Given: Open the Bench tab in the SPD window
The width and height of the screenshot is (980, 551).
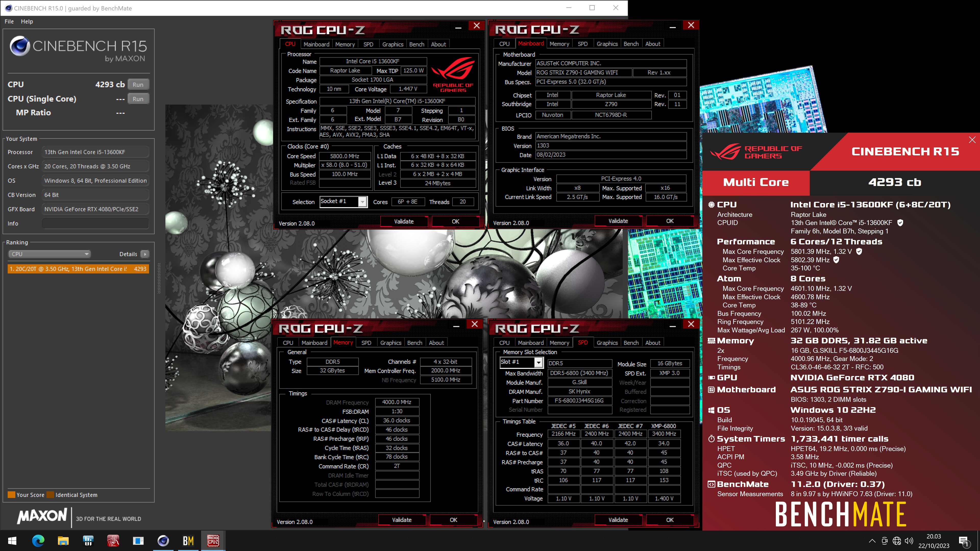Looking at the screenshot, I should click(631, 343).
